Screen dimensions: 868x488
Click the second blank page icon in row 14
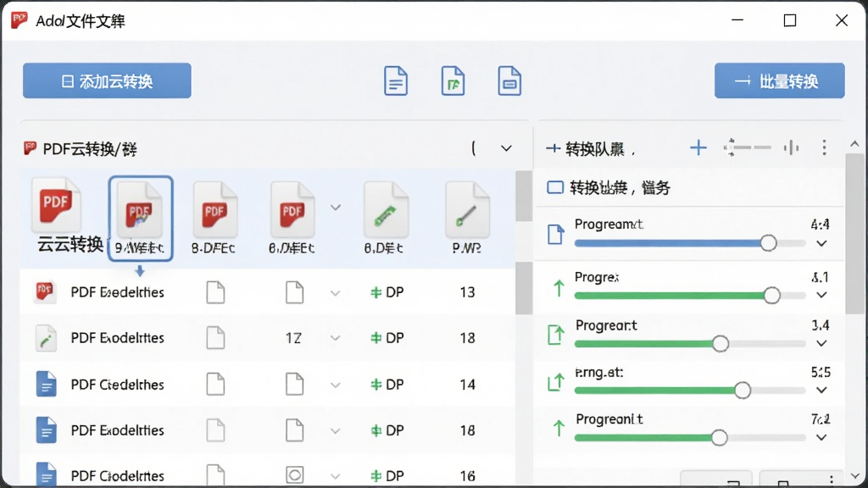pyautogui.click(x=294, y=384)
